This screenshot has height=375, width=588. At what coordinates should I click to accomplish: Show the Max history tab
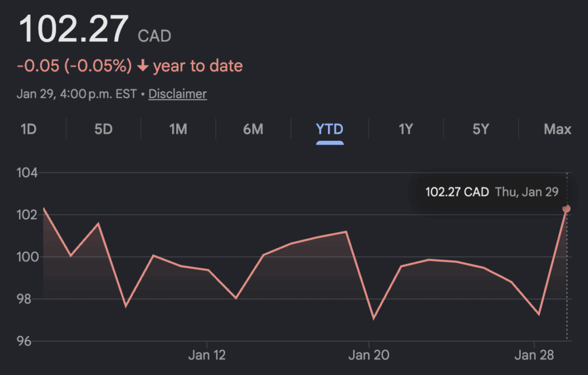pyautogui.click(x=557, y=129)
